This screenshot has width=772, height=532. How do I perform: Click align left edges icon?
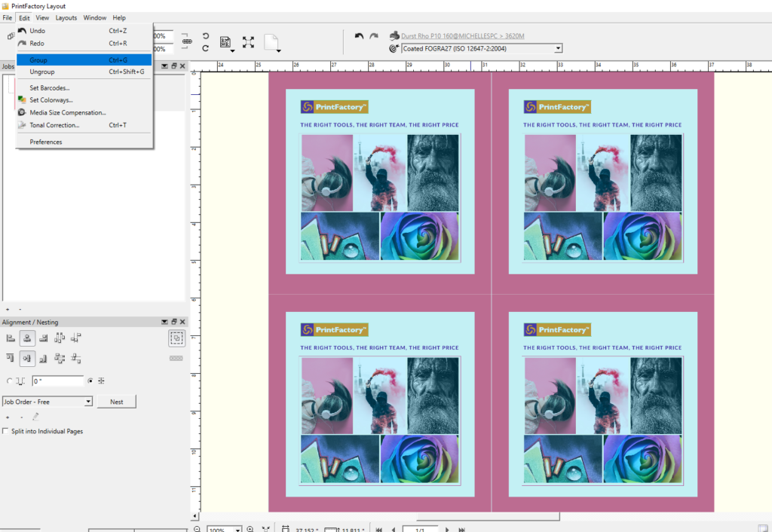(x=11, y=338)
